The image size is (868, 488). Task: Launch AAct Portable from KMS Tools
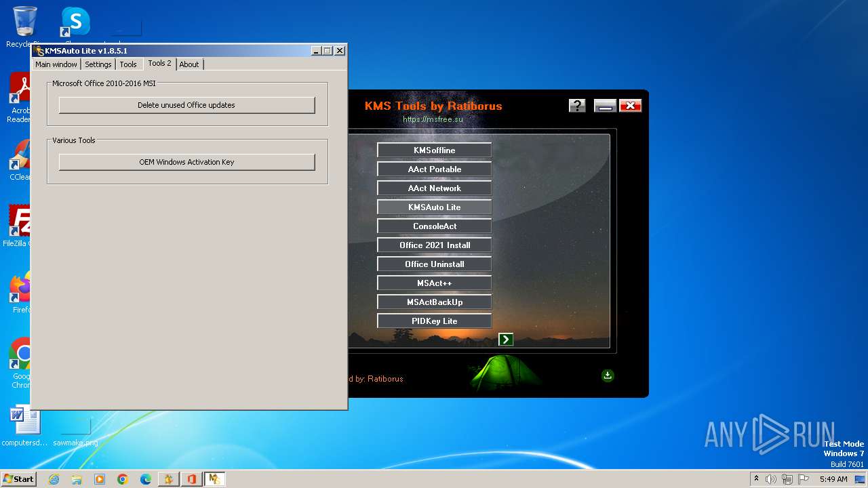tap(434, 169)
